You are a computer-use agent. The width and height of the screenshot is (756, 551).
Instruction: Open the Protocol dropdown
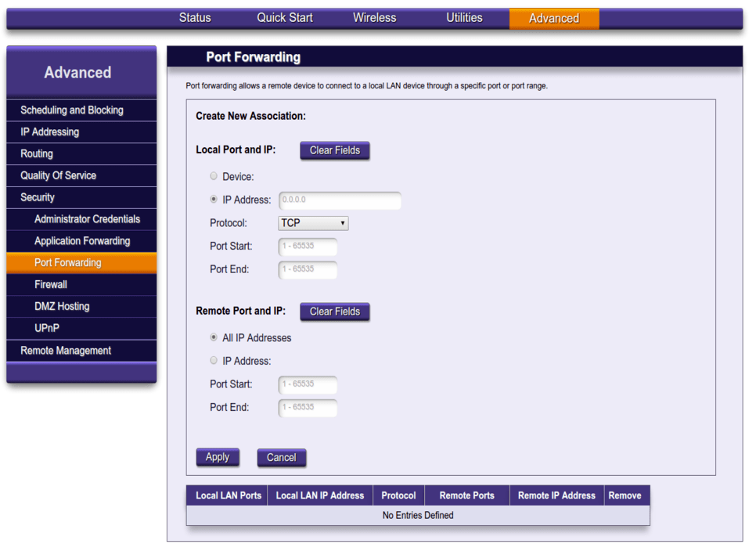pos(312,223)
